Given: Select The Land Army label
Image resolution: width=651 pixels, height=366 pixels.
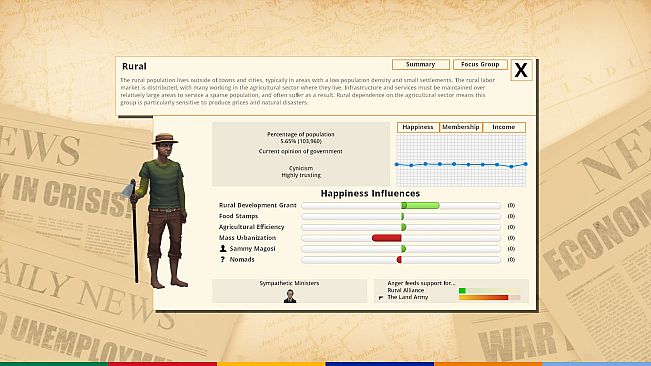Looking at the screenshot, I should tap(408, 298).
